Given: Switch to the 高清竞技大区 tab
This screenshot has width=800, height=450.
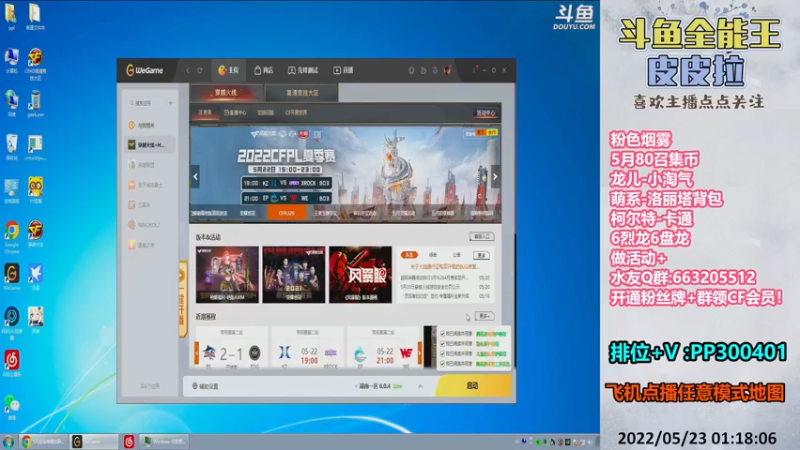Looking at the screenshot, I should click(x=302, y=93).
